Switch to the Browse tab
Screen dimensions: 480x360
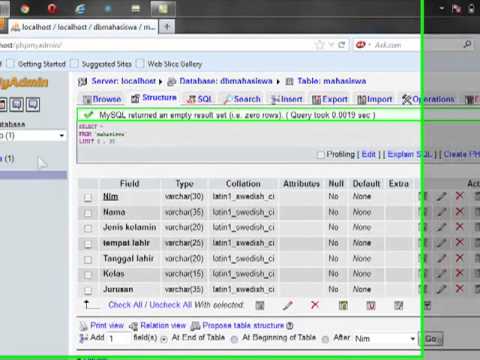(x=102, y=99)
